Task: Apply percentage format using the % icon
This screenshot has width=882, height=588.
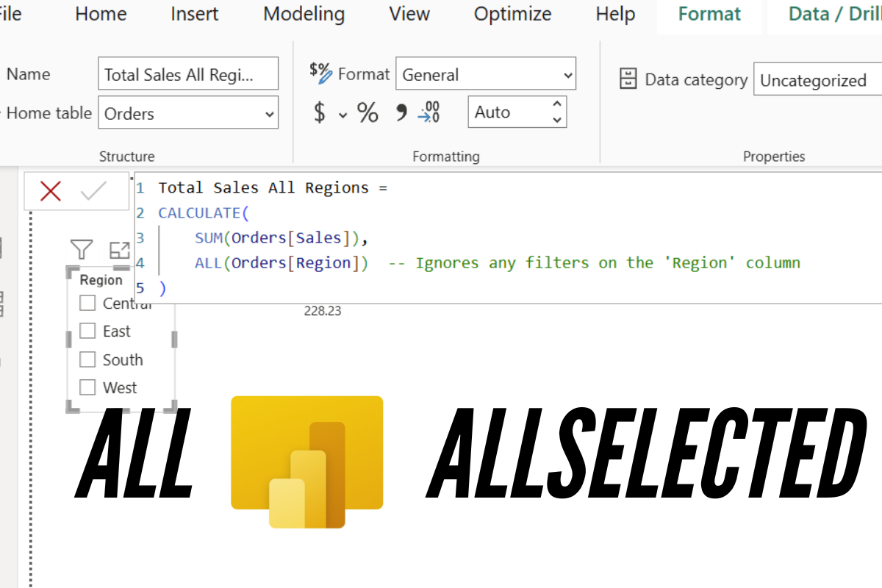Action: 367,112
